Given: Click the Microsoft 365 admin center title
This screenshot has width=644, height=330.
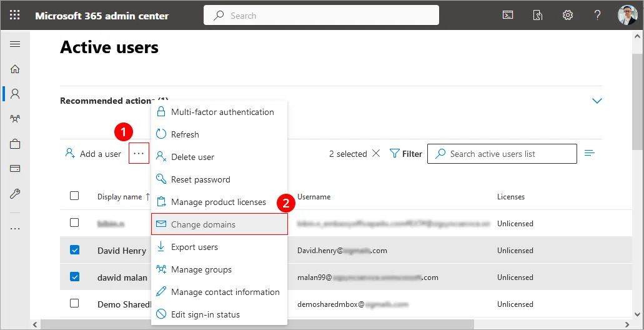Looking at the screenshot, I should click(102, 16).
